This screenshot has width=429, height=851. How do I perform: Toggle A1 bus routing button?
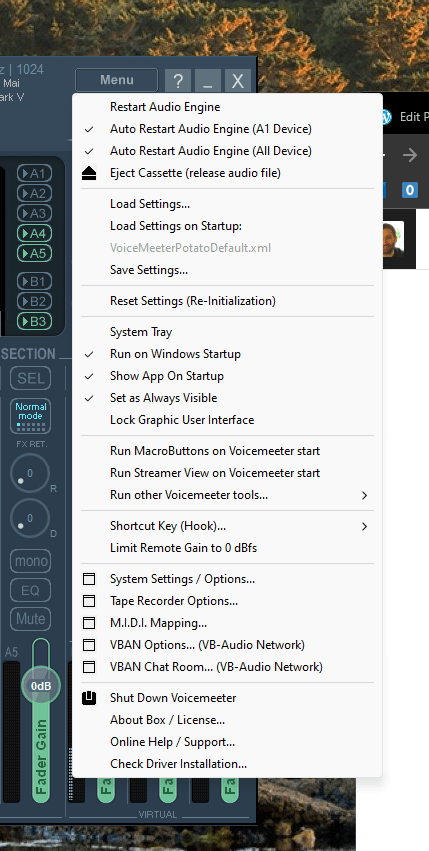point(34,174)
